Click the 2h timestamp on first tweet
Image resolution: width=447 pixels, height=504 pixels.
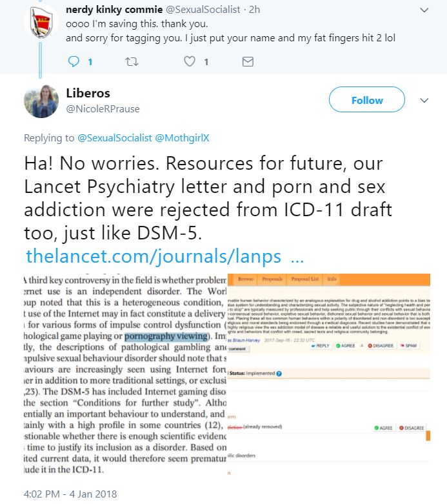[x=254, y=10]
